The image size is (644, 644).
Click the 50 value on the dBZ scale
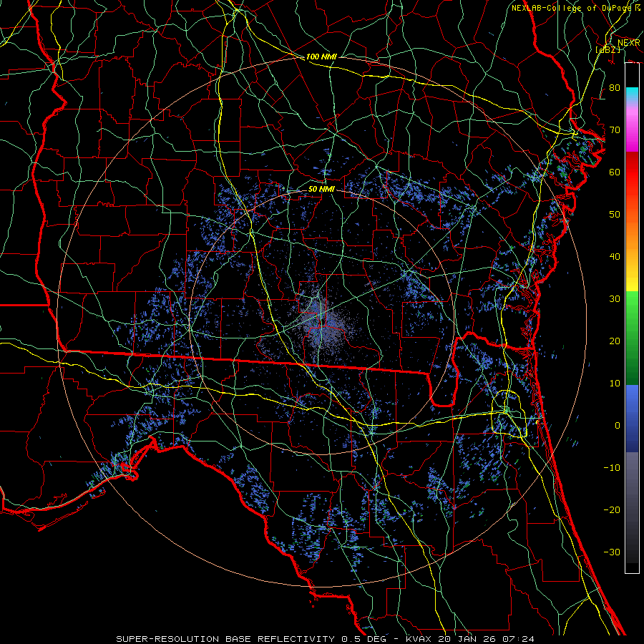tap(615, 215)
